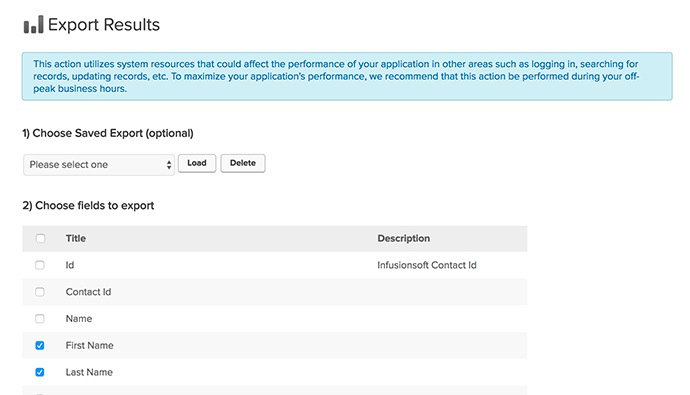
Task: Check the Contact Id field checkbox
Action: pos(40,292)
